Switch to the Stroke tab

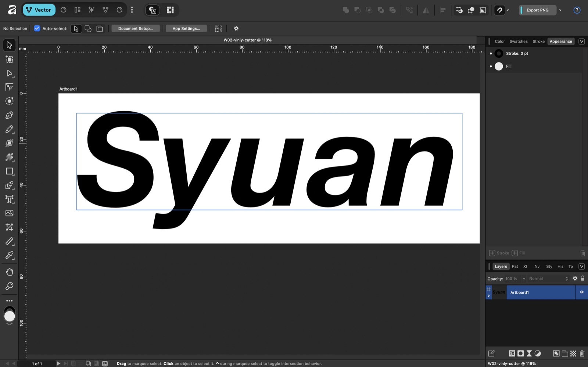click(x=538, y=42)
